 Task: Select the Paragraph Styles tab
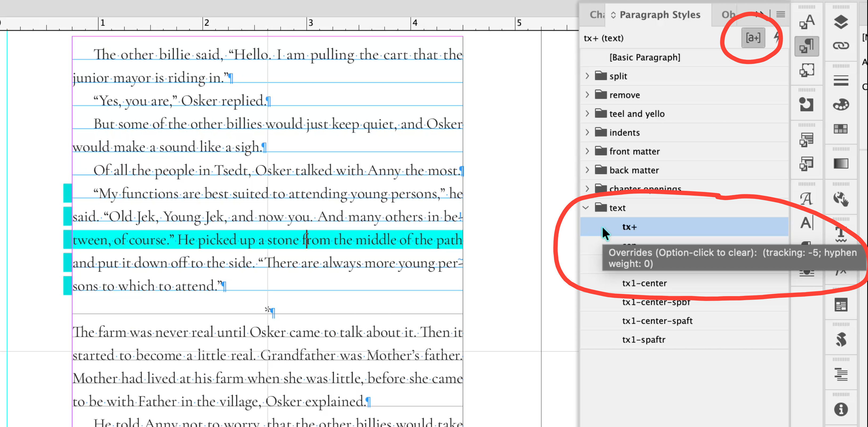pos(660,15)
